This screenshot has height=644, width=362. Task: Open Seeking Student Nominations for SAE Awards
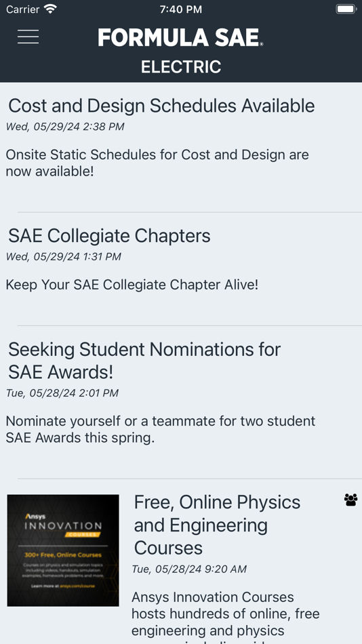[144, 361]
